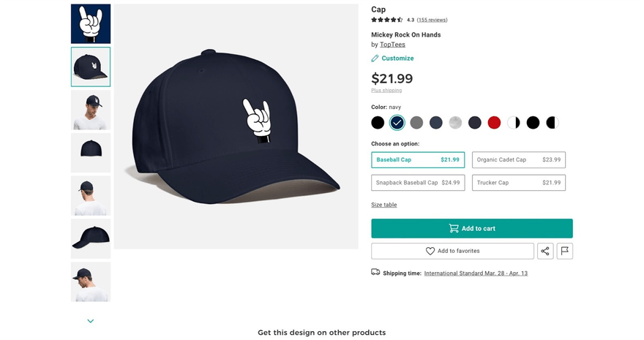644x340 pixels.
Task: Open the Size table link
Action: click(x=383, y=205)
